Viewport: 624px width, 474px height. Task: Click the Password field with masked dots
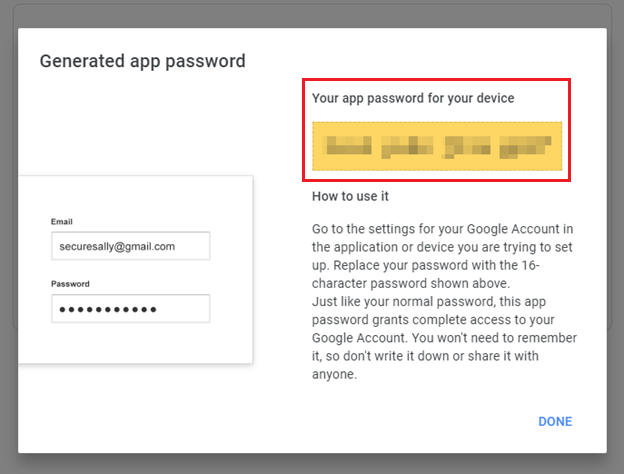[130, 309]
